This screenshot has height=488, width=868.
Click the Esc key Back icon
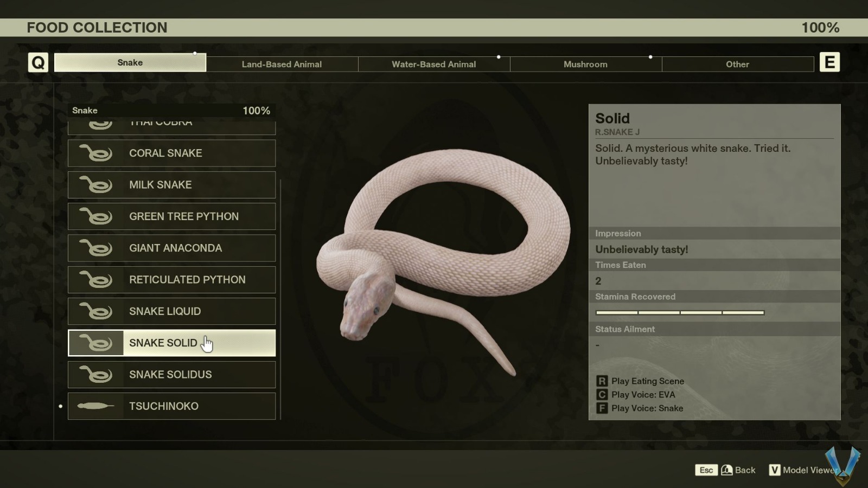(706, 470)
